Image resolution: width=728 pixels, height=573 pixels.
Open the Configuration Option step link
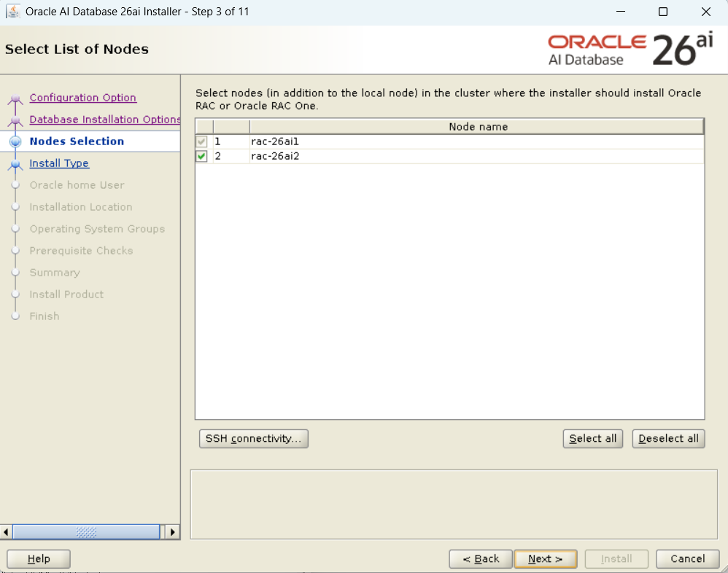point(82,98)
